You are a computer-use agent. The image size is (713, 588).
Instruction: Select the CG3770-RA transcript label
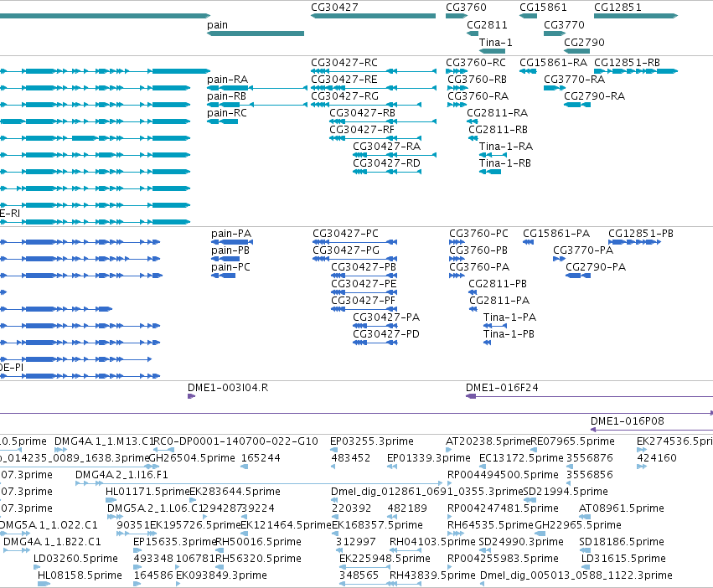[x=574, y=80]
